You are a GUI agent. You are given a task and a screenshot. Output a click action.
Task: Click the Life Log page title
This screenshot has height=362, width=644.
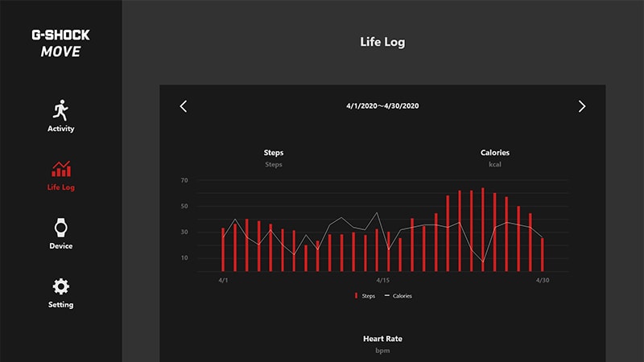[382, 42]
